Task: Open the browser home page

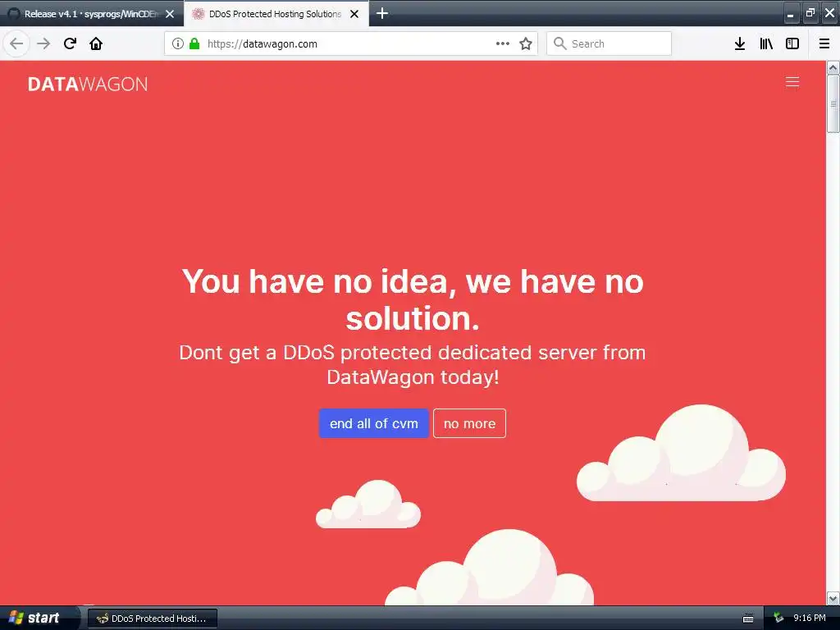Action: tap(96, 43)
